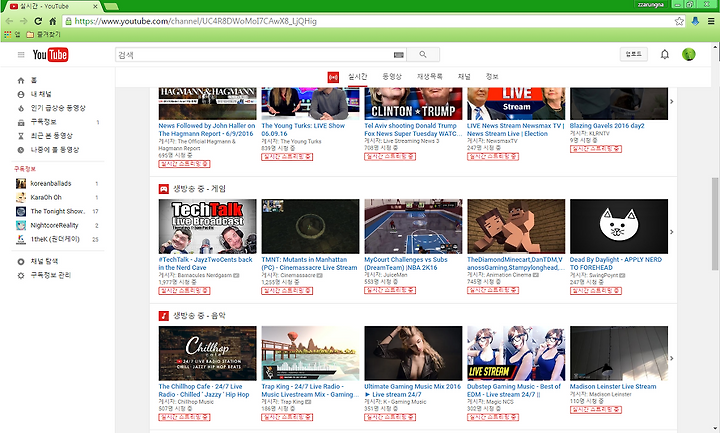Open the green account avatar

point(688,54)
